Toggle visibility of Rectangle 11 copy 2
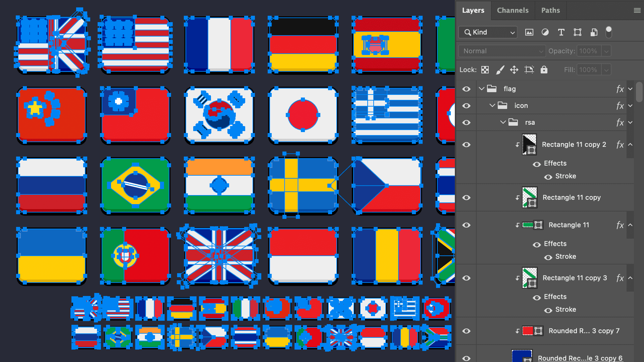 (x=466, y=144)
